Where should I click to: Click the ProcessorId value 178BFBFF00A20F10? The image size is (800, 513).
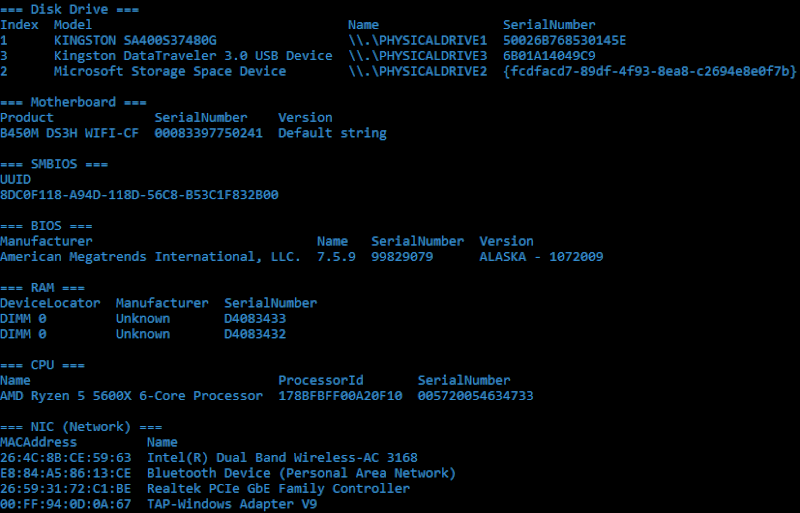(x=340, y=396)
